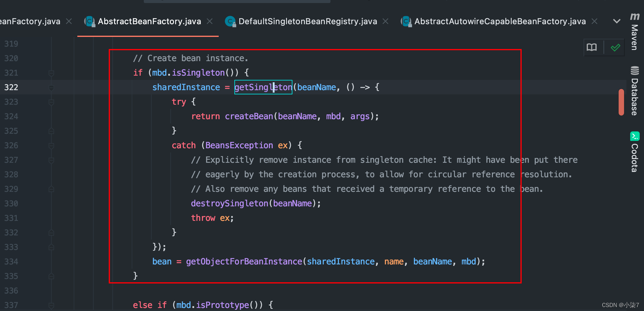Click line number 322 in gutter
Image resolution: width=644 pixels, height=311 pixels.
[11, 87]
